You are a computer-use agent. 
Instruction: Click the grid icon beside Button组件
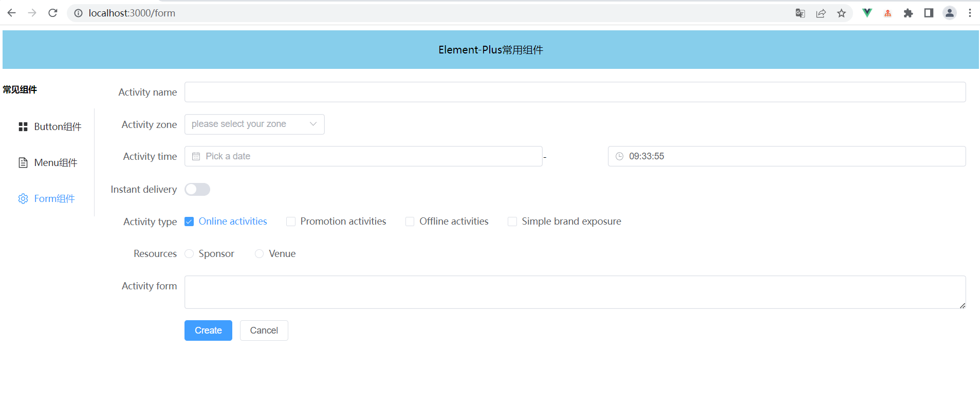click(x=23, y=126)
